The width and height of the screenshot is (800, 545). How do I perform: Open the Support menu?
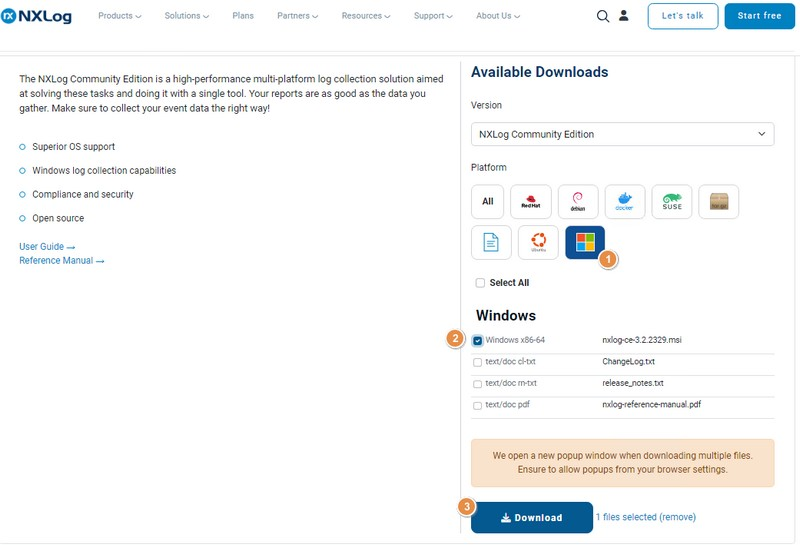[x=432, y=16]
